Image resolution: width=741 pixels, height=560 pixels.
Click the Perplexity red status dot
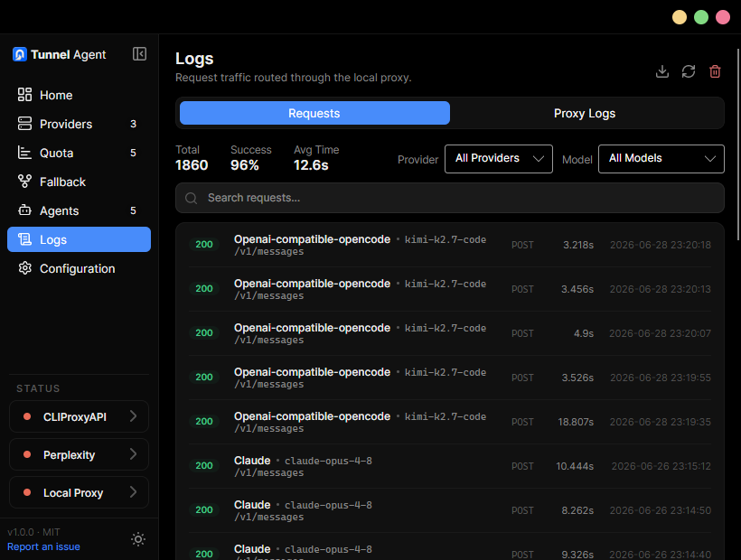pyautogui.click(x=27, y=454)
